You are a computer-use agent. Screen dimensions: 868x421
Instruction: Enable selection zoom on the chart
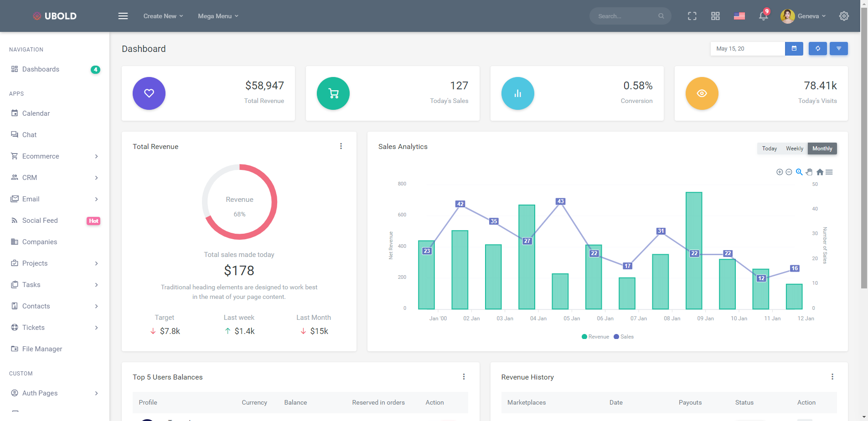click(x=800, y=172)
